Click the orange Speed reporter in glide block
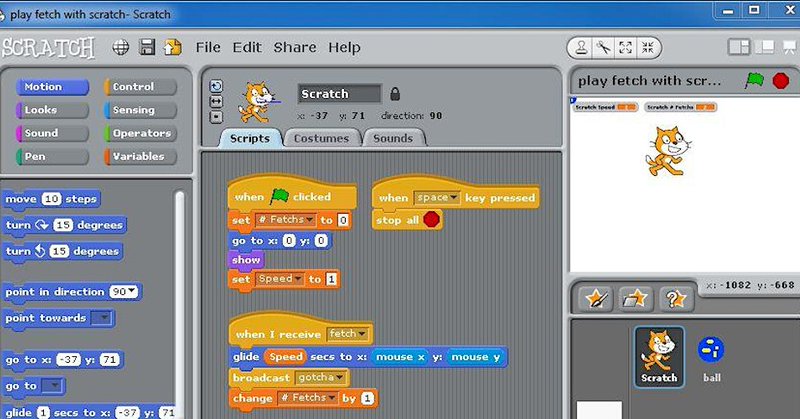This screenshot has width=800, height=419. (x=285, y=357)
